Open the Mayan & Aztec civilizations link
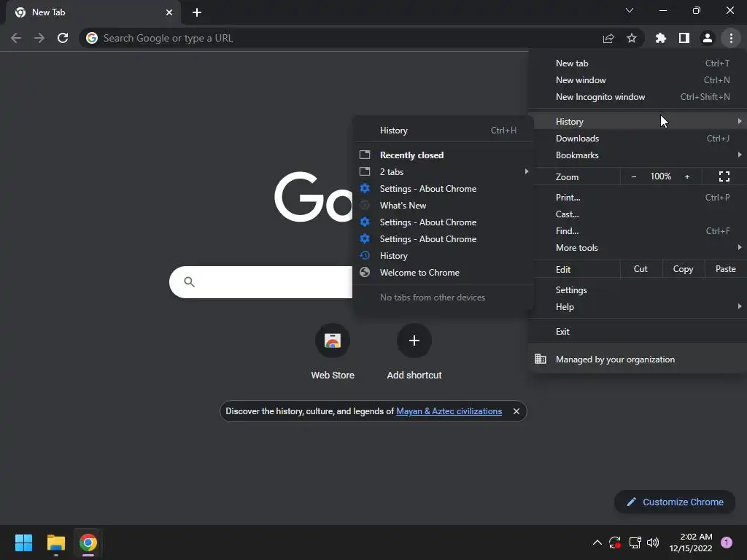The height and width of the screenshot is (560, 747). [449, 411]
